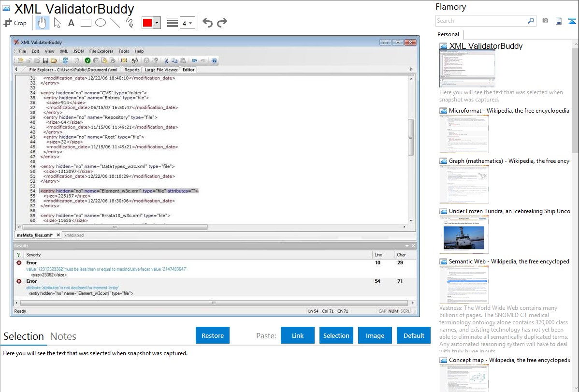Choose the arrow pointer tool
Viewport: 579px width, 392px height.
point(57,23)
